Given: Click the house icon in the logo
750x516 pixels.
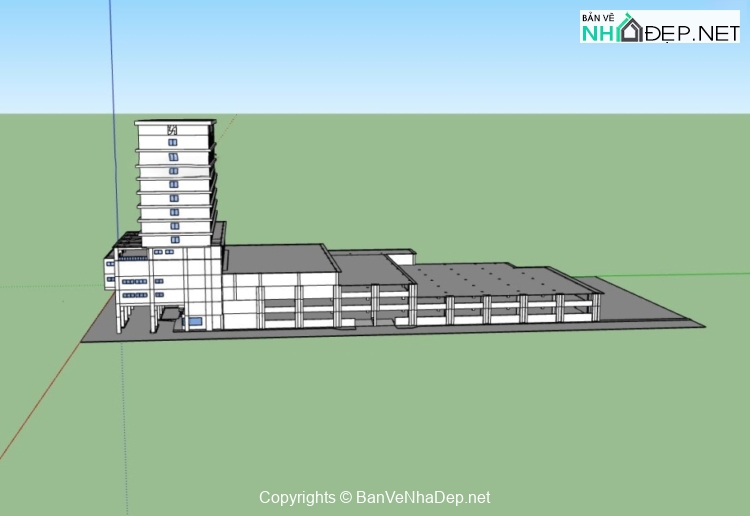Looking at the screenshot, I should (631, 31).
